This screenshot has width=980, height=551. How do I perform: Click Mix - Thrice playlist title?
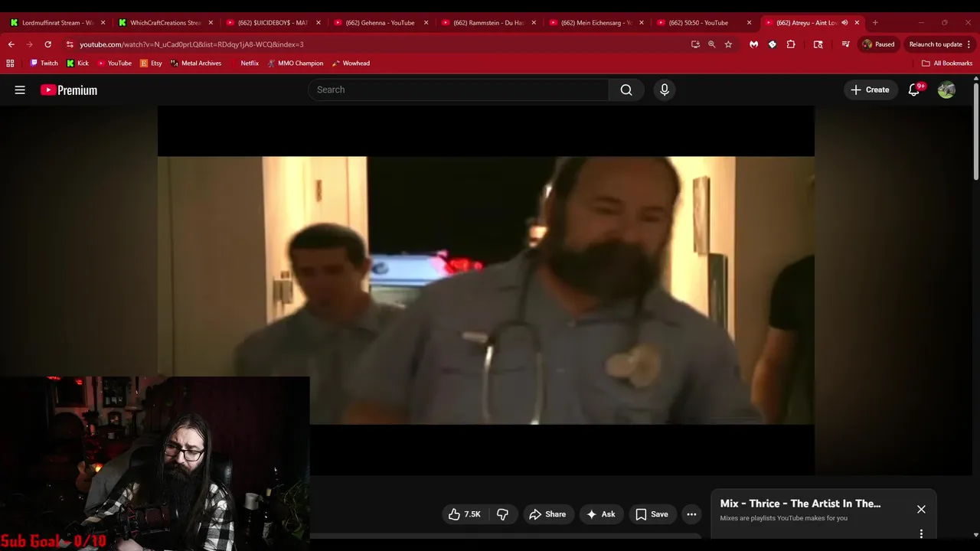[x=800, y=504]
